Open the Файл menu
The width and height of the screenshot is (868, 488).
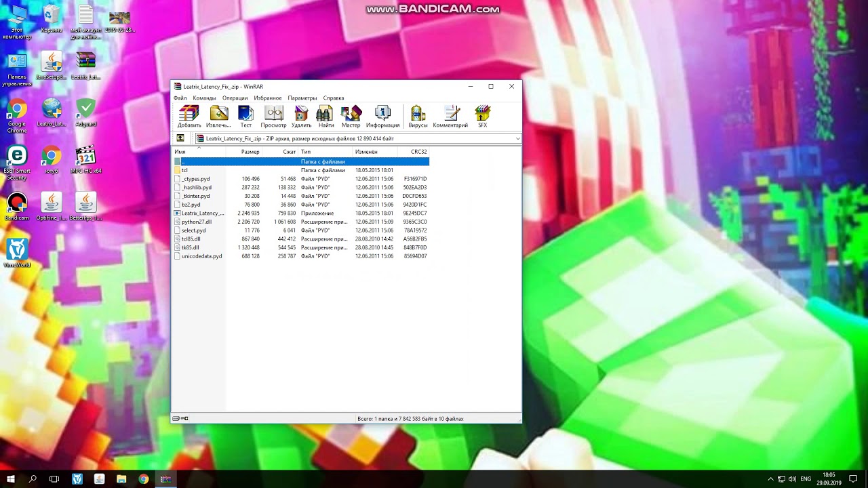tap(180, 98)
